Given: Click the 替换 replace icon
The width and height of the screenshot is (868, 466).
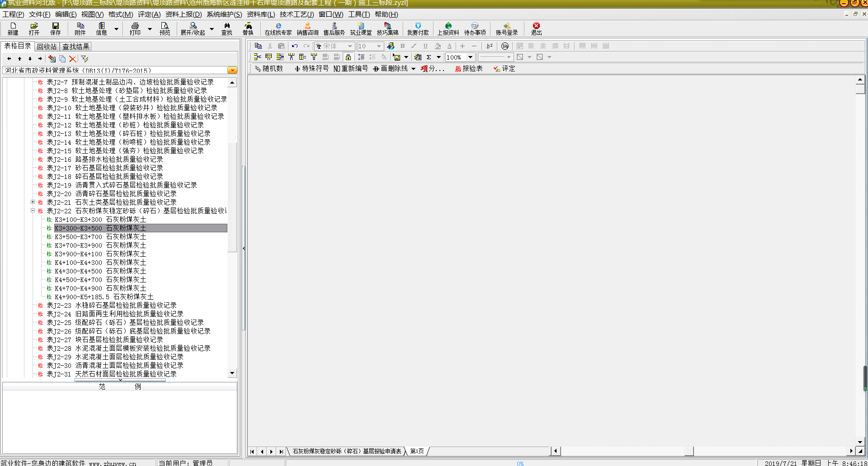Looking at the screenshot, I should coord(248,29).
